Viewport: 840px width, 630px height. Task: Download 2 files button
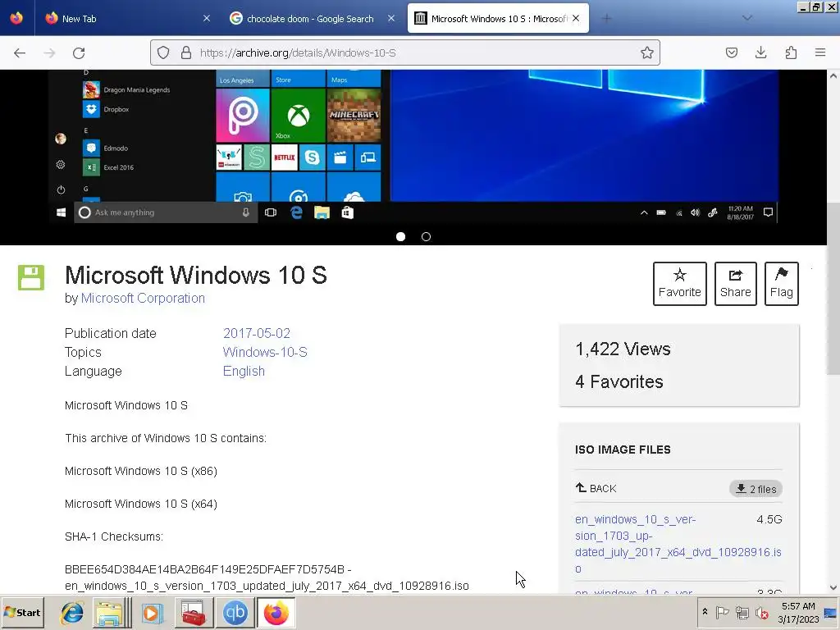click(x=756, y=489)
